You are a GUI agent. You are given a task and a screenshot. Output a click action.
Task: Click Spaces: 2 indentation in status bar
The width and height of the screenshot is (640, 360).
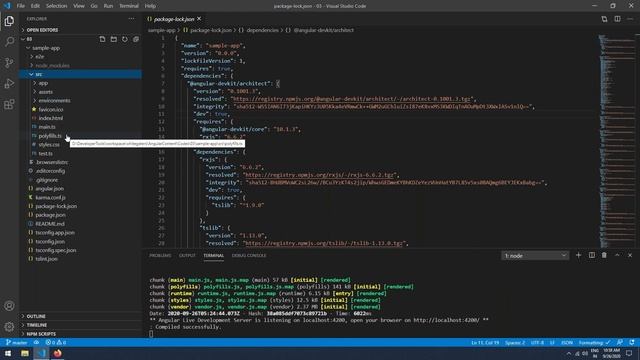point(515,342)
